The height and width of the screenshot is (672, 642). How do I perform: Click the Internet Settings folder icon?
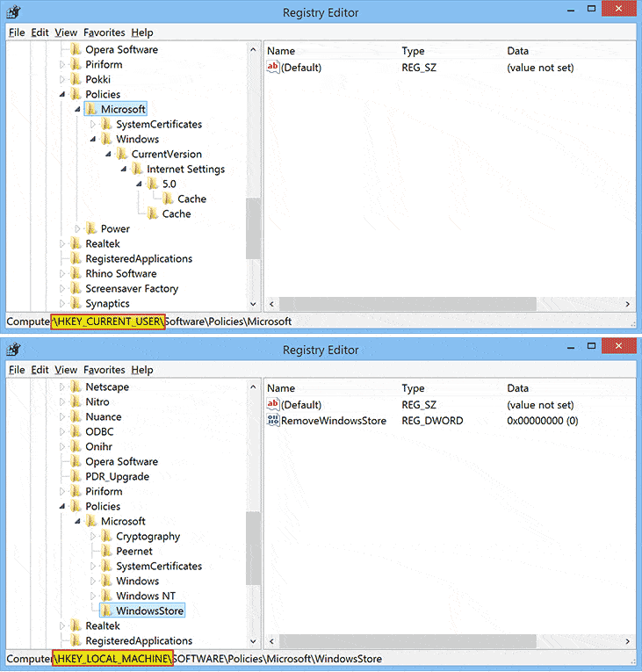pos(137,170)
